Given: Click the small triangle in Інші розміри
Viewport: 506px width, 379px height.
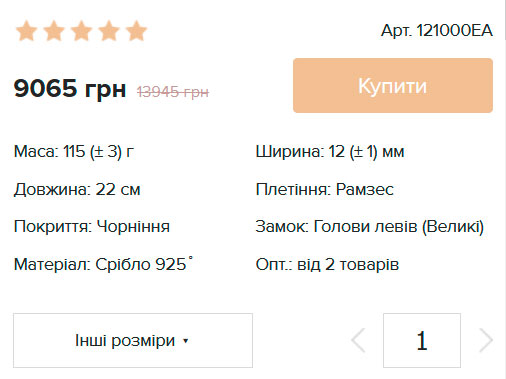Looking at the screenshot, I should tap(186, 341).
